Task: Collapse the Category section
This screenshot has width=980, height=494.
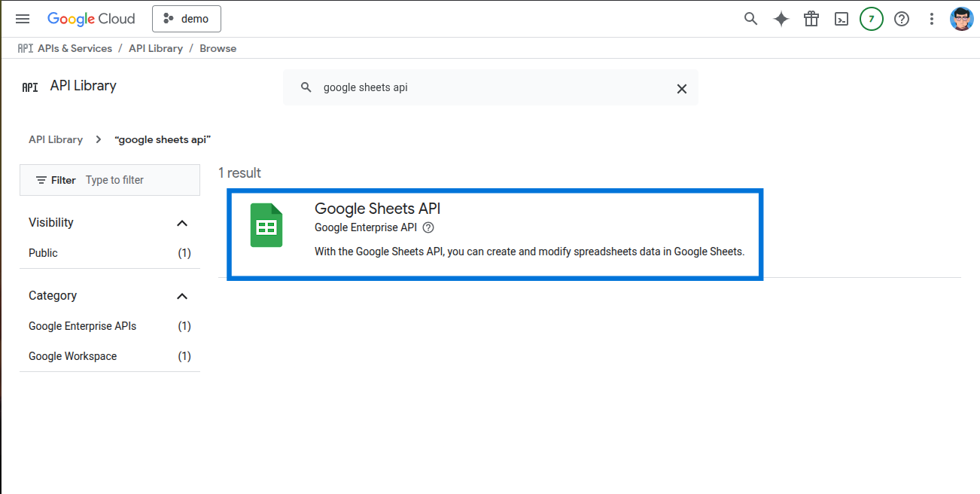Action: tap(181, 296)
